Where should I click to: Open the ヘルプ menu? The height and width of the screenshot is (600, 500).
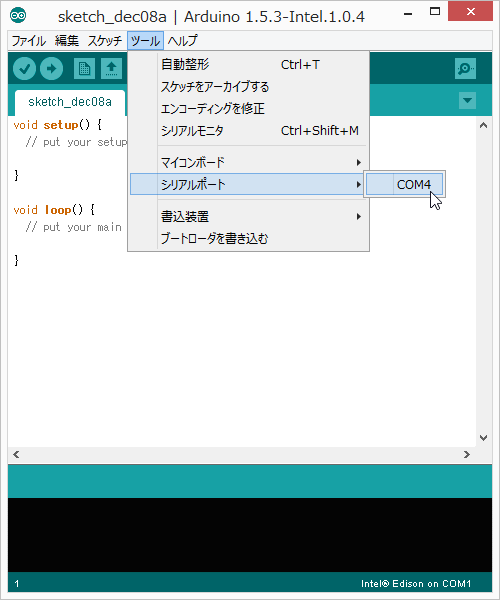pos(182,41)
